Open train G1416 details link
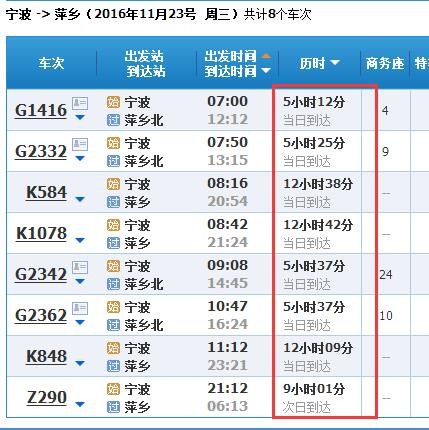Screen dimensions: 429x430 pos(41,110)
